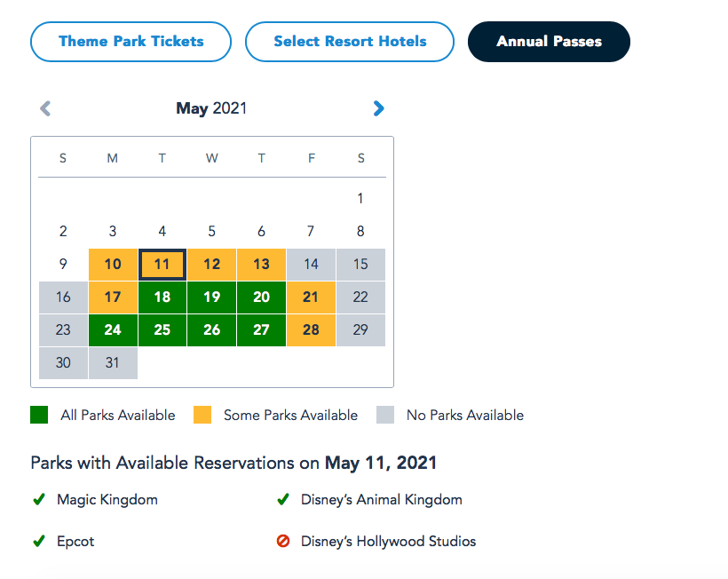Image resolution: width=728 pixels, height=579 pixels.
Task: Click green checkmark beside Magic Kingdom
Action: click(x=39, y=500)
